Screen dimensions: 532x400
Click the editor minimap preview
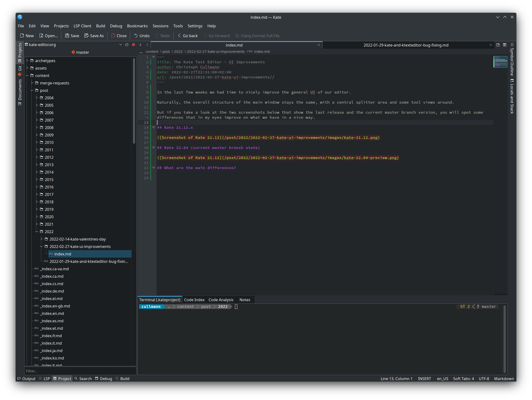pos(500,62)
